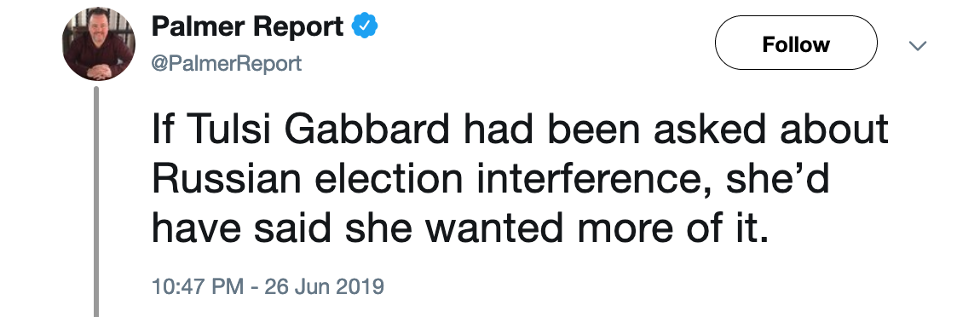Visit the @PalmerReport handle link

pos(227,63)
